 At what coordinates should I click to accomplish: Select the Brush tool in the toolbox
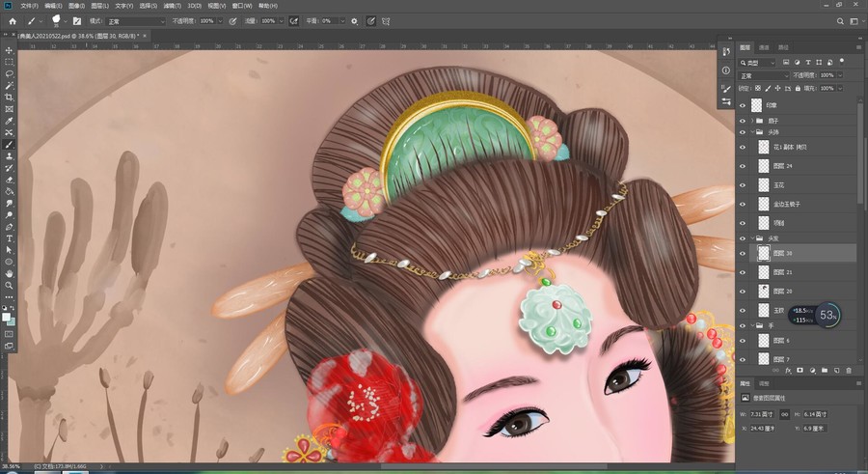pyautogui.click(x=9, y=145)
